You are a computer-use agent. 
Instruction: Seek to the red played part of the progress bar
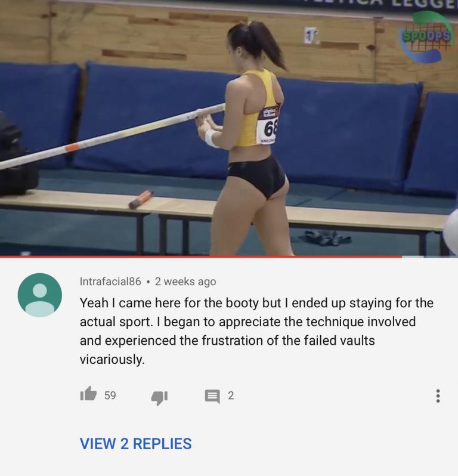[201, 257]
